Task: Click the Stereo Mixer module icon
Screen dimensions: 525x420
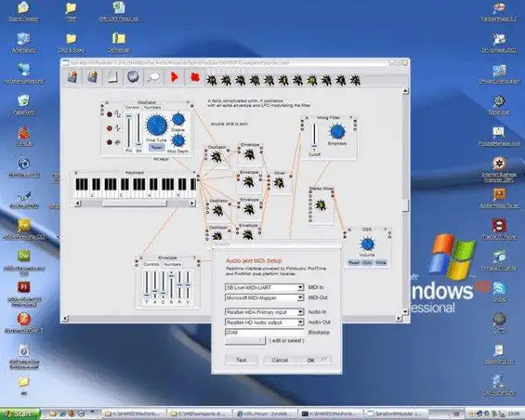Action: (322, 205)
